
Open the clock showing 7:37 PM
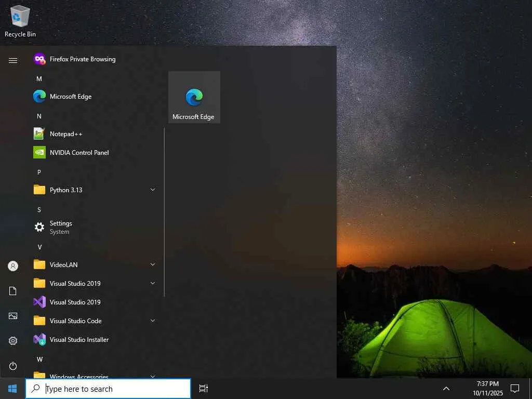pyautogui.click(x=487, y=389)
